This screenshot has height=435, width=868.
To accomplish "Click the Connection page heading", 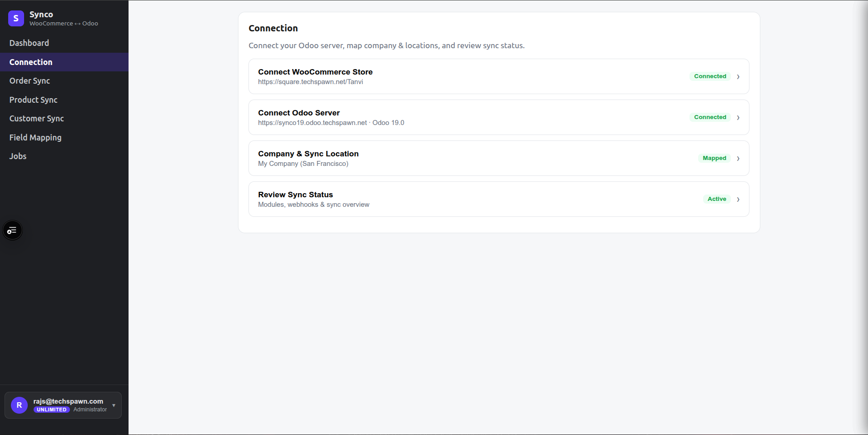I will pos(273,28).
